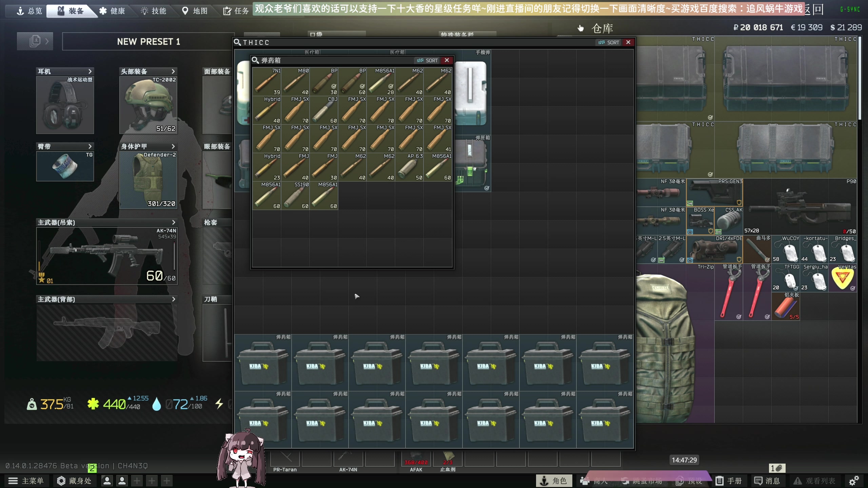
Task: Select the AK-74N rifle in sling slot
Action: point(107,256)
